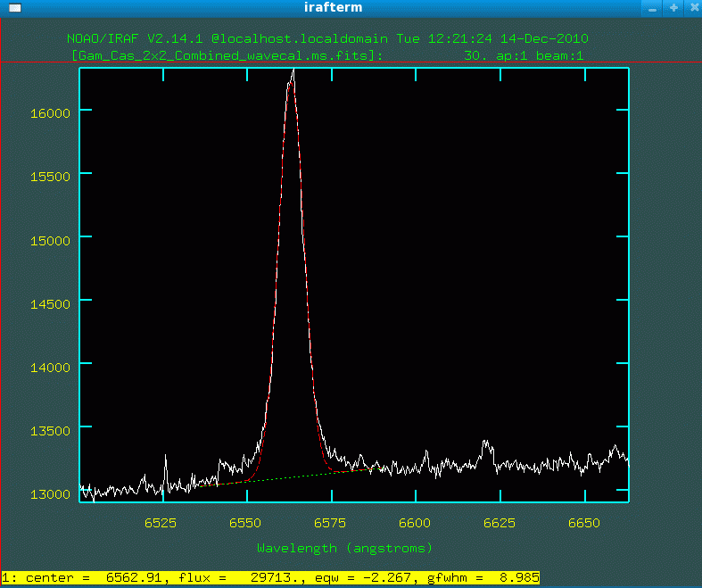Click the Gam_Cas_2x2_Combined_wavecal.ms.fits filename label
Image resolution: width=702 pixels, height=588 pixels.
[227, 55]
